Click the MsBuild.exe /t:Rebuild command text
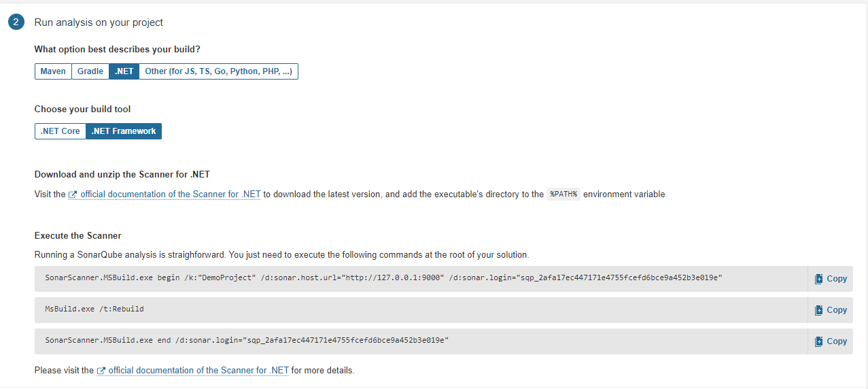Viewport: 868px width, 389px height. click(x=94, y=309)
